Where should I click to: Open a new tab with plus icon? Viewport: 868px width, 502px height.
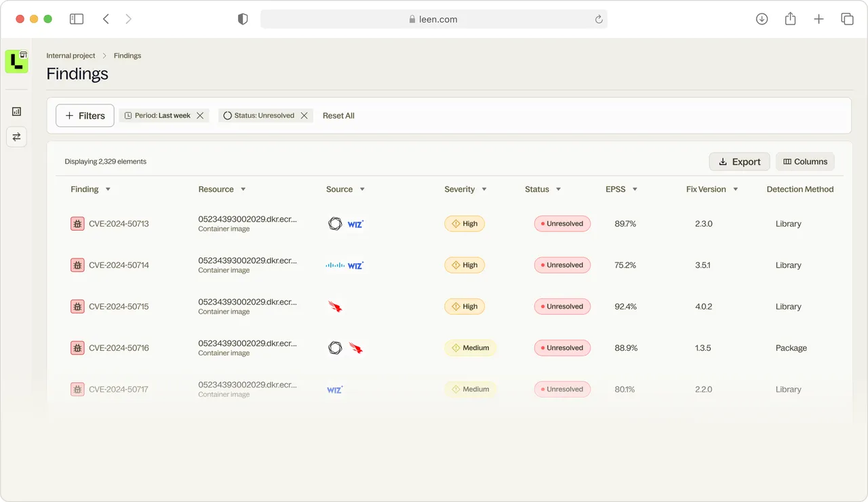pyautogui.click(x=818, y=19)
